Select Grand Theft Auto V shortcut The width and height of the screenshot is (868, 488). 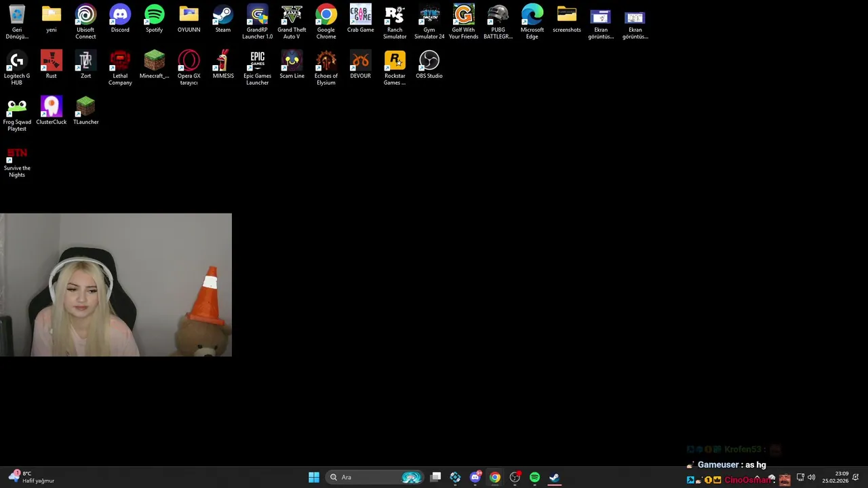(292, 22)
